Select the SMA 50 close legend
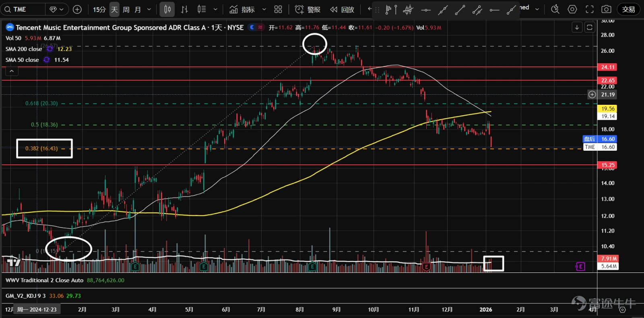This screenshot has height=318, width=644. click(x=22, y=60)
